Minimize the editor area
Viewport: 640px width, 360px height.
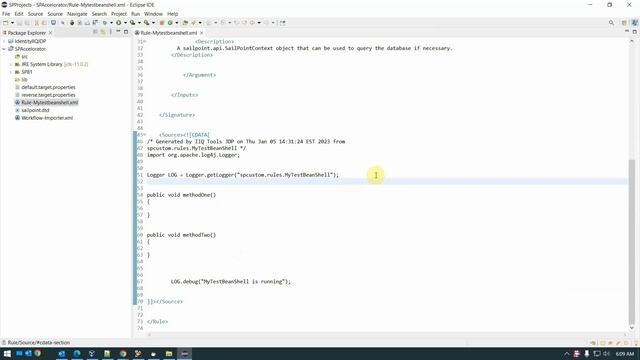(x=627, y=31)
